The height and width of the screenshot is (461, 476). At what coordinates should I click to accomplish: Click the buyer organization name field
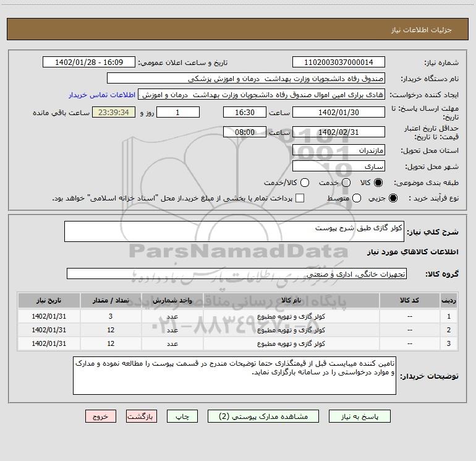pyautogui.click(x=246, y=79)
